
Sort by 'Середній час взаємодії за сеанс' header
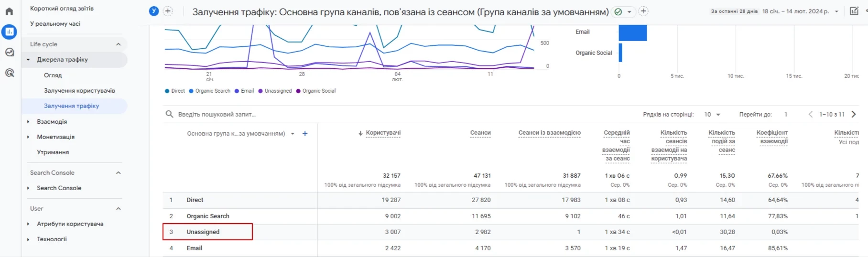click(616, 146)
